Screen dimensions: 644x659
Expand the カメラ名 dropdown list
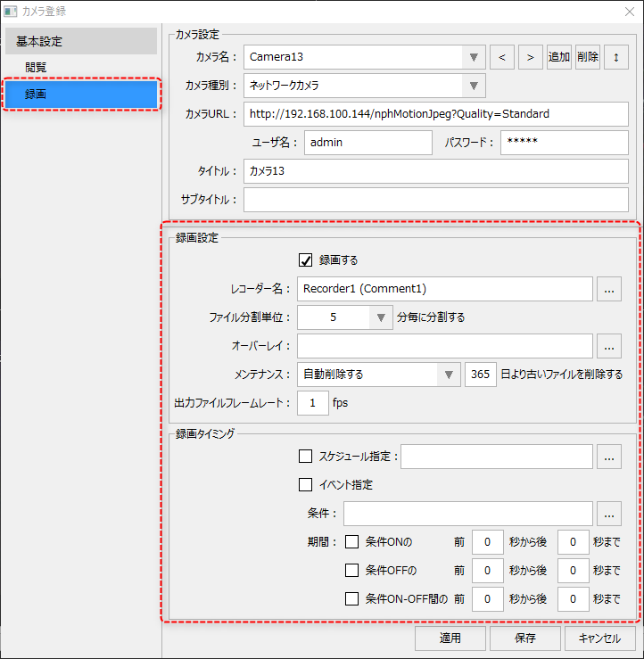pyautogui.click(x=475, y=57)
